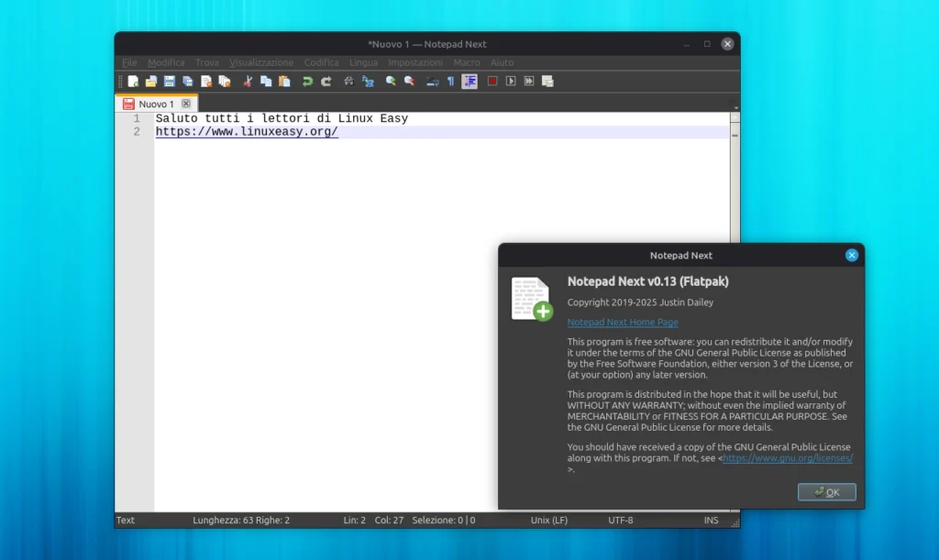
Task: Save the current document
Action: tap(169, 81)
